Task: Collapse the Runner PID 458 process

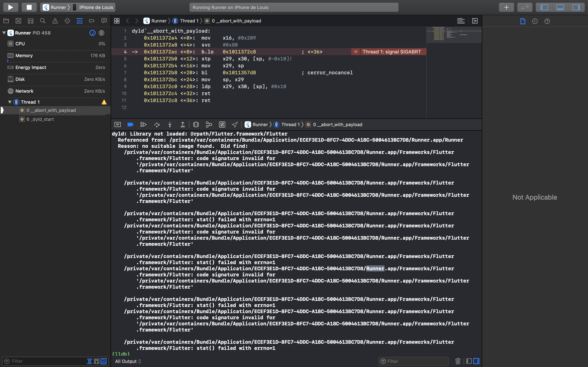Action: [4, 33]
